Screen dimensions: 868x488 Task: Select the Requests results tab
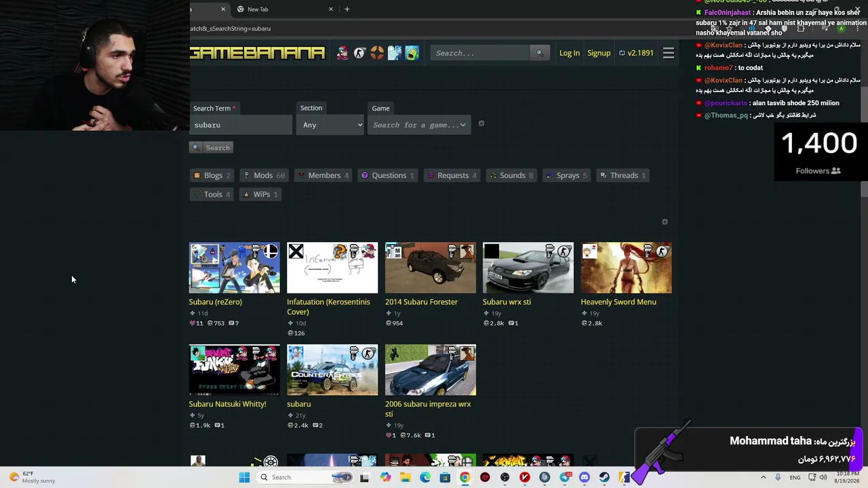click(x=452, y=176)
